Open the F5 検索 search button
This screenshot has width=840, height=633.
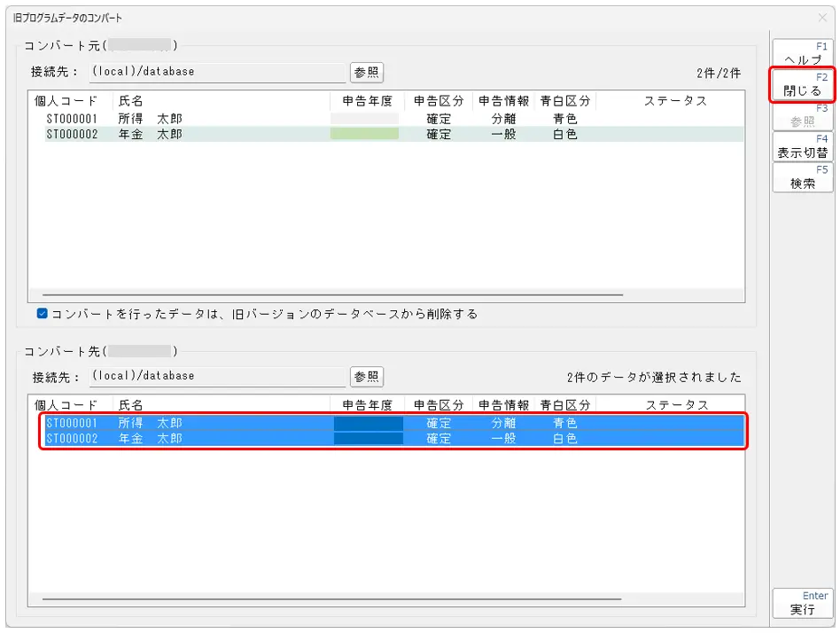pos(803,177)
